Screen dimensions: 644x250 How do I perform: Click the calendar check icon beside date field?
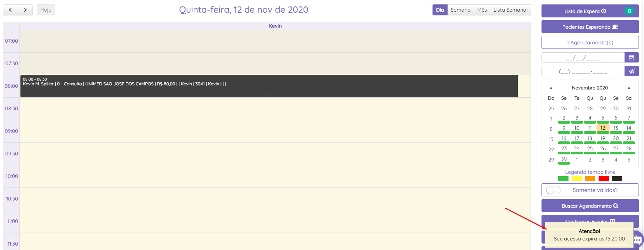pyautogui.click(x=631, y=57)
